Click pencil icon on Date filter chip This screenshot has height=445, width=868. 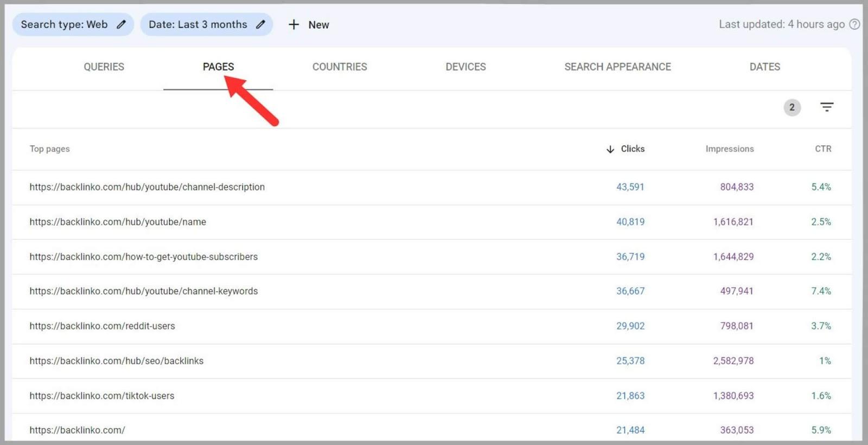260,25
